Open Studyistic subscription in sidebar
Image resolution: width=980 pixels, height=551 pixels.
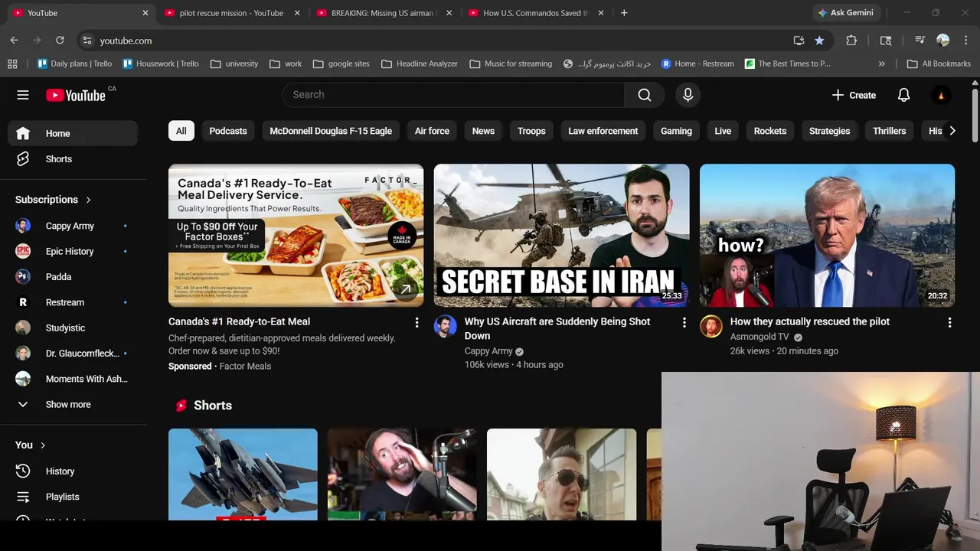[x=73, y=328]
